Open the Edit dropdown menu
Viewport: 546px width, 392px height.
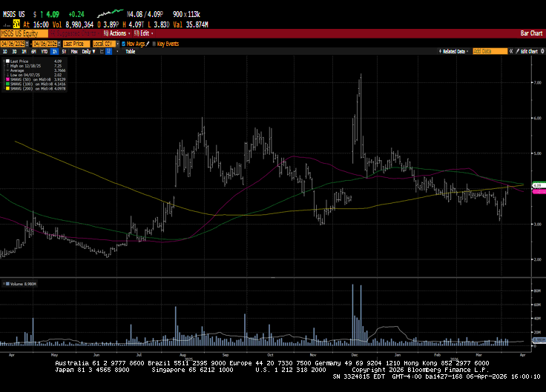coord(143,33)
